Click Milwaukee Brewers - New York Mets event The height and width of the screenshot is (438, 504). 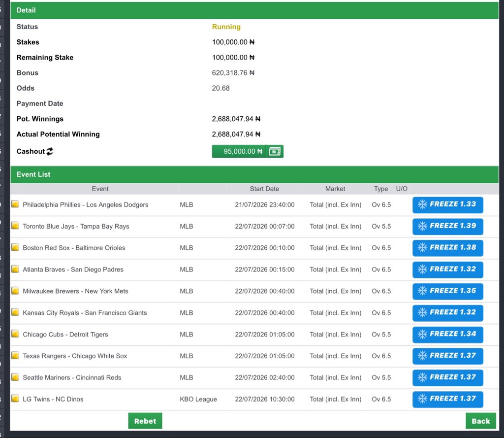pos(75,291)
